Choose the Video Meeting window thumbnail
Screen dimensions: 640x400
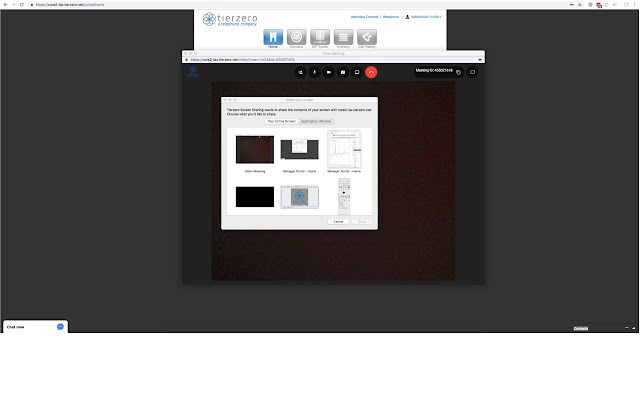click(255, 149)
